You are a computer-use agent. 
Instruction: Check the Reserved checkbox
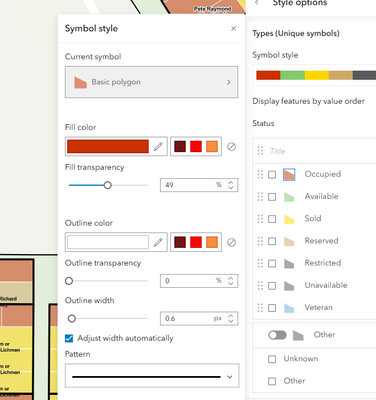click(272, 241)
